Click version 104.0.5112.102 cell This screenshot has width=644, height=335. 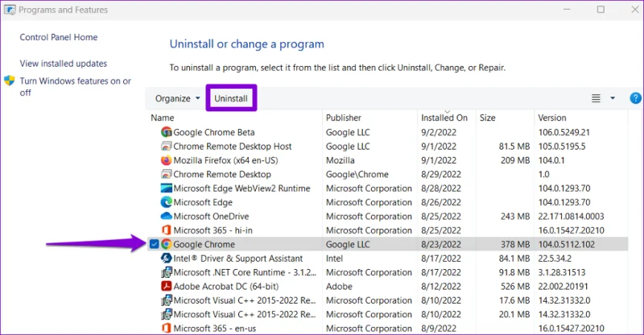point(567,244)
